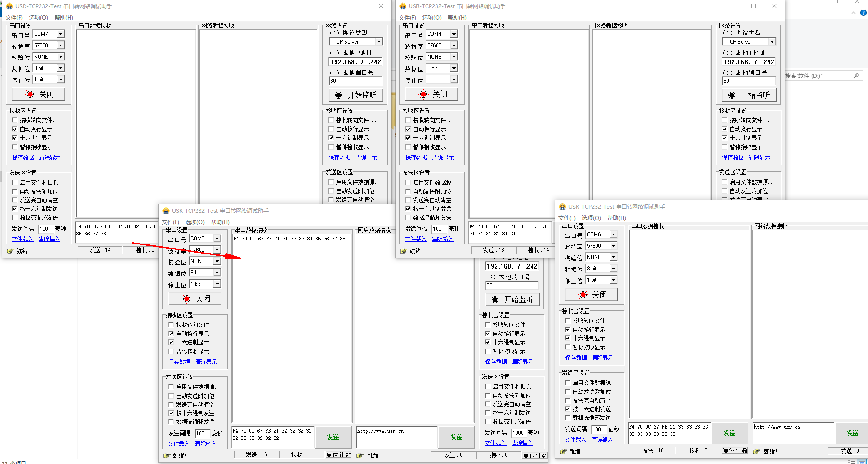868x464 pixels.
Task: Enable 暂停接收显示 in the COM6 window
Action: [x=567, y=347]
